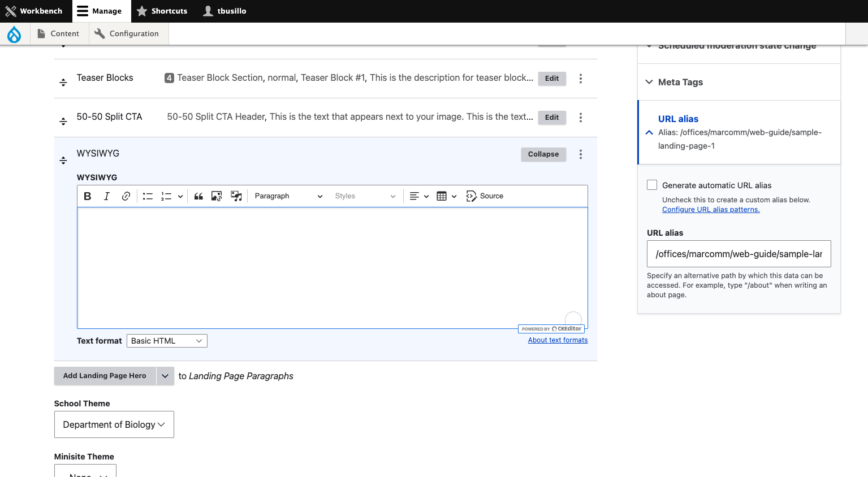Open the tbusillo user menu

(225, 11)
